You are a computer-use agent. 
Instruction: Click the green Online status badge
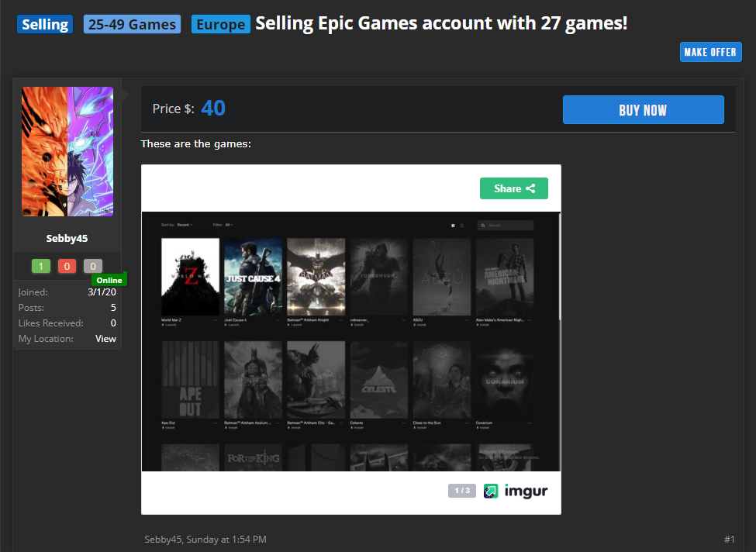[109, 280]
